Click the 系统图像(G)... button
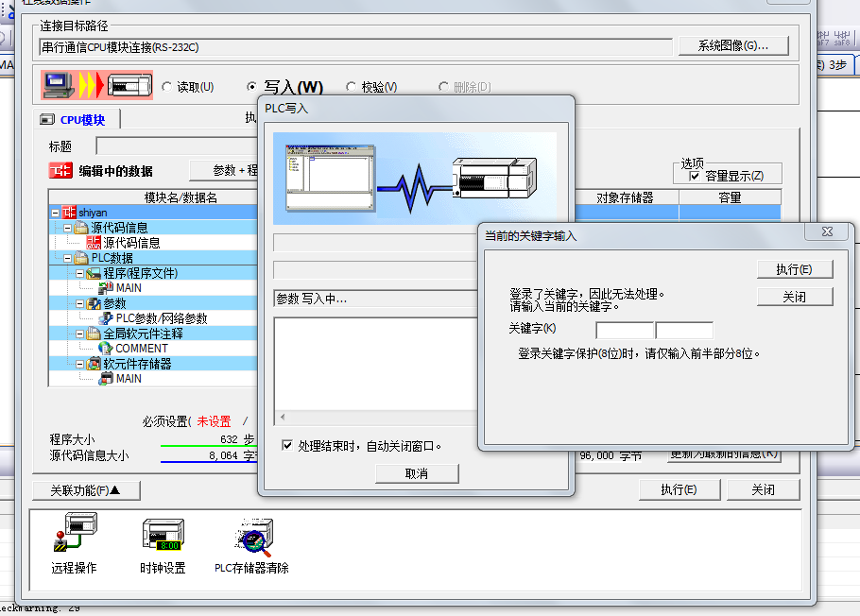This screenshot has height=616, width=860. (734, 45)
